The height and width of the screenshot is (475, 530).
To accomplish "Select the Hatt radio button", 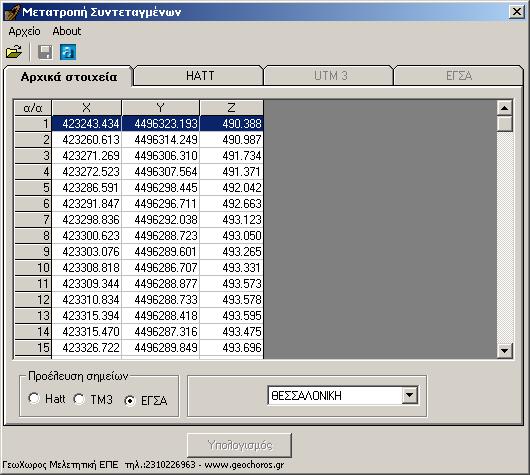I will pos(34,399).
